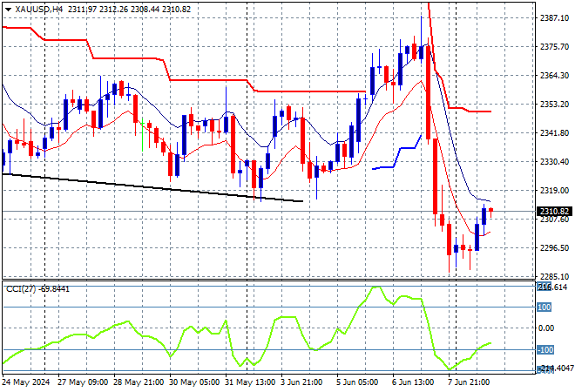Screen dimensions: 575x392
Task: Click the 2330.40 price scale label
Action: 554,162
